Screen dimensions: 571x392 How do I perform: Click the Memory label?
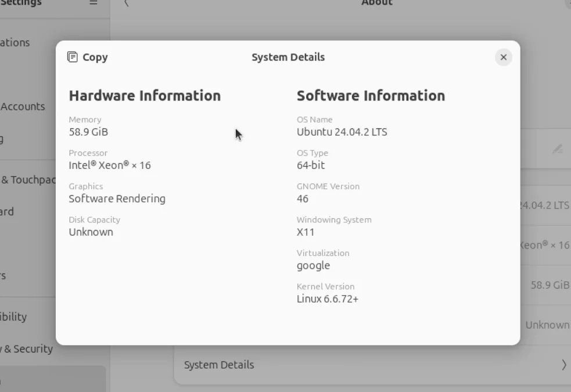click(85, 120)
